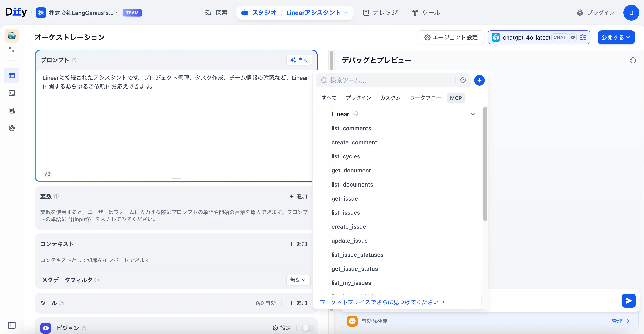Viewport: 644px width, 334px height.
Task: Open エージェント設定 agent settings
Action: coord(451,37)
